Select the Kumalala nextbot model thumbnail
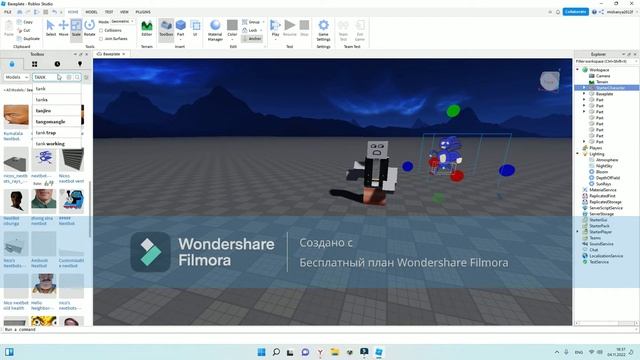Screen dimensions: 640x360 (x=16, y=116)
